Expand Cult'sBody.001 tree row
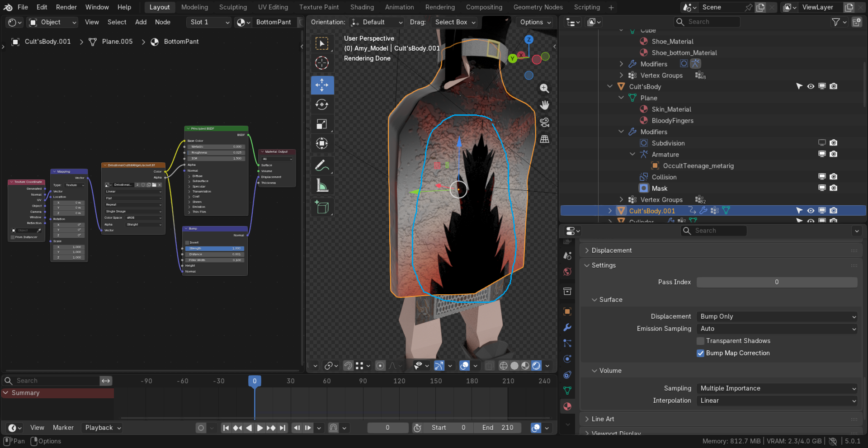 point(610,211)
